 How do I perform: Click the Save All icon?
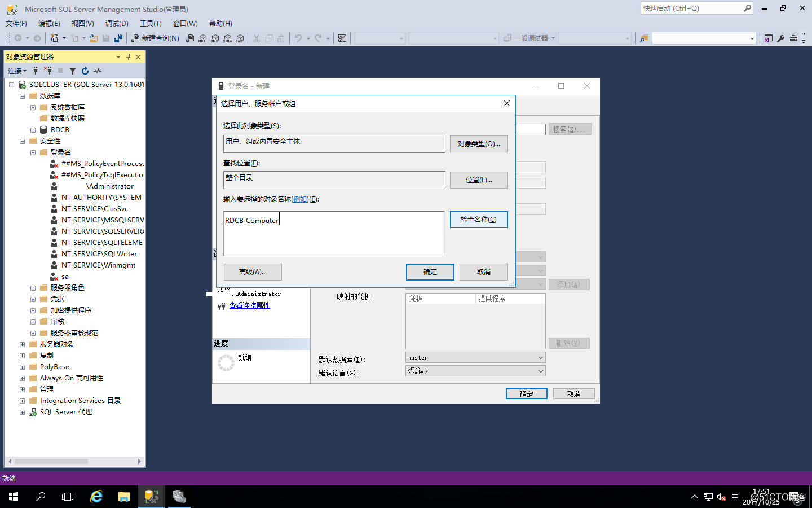click(x=118, y=38)
